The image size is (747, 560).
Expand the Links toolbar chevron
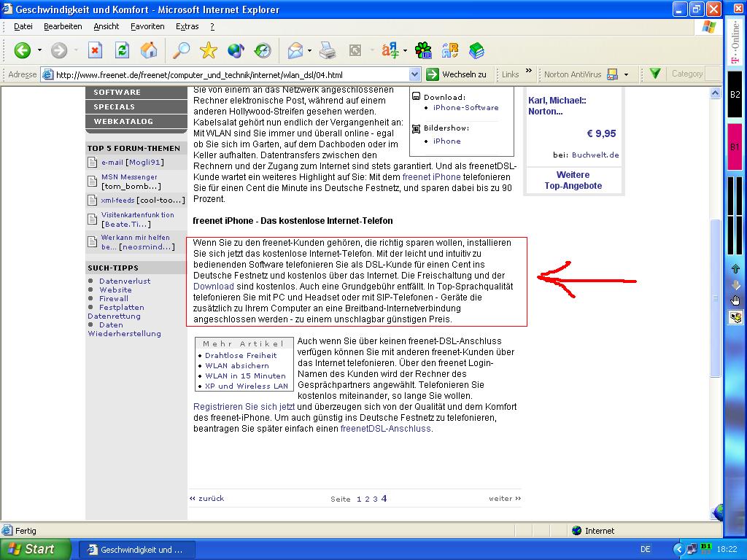tap(528, 71)
